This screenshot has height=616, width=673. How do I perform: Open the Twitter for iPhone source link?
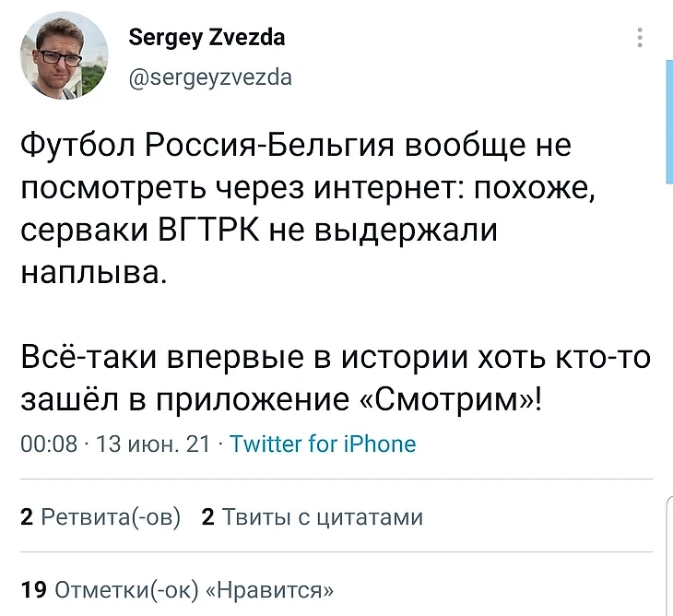coord(322,444)
